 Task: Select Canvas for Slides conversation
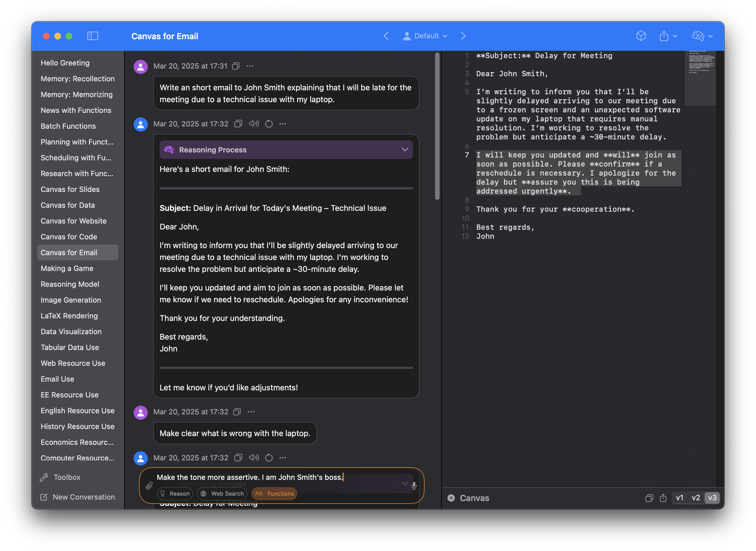(x=78, y=189)
